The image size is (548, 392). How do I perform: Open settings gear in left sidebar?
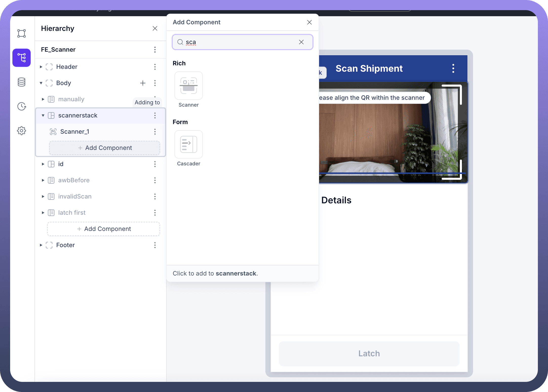[x=22, y=131]
